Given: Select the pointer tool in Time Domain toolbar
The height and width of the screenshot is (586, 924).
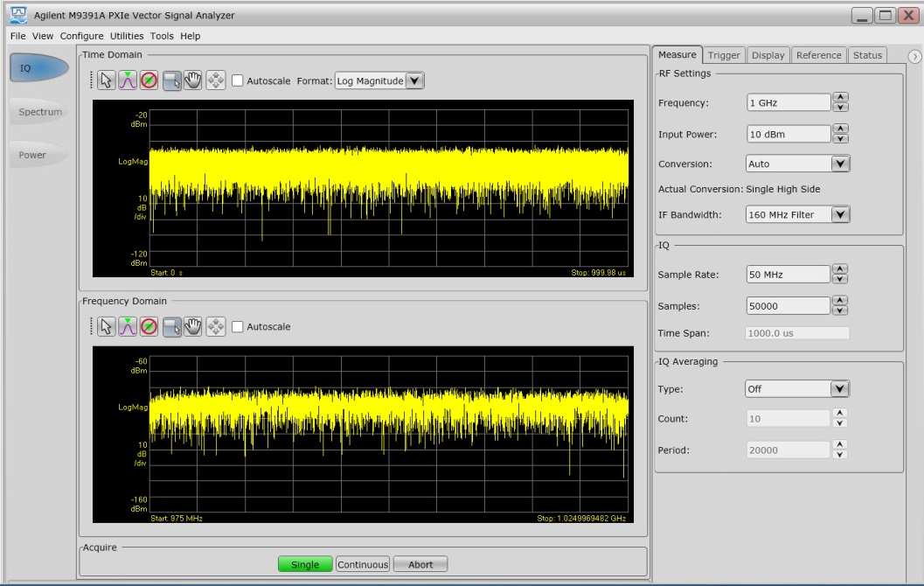Looking at the screenshot, I should pos(107,80).
